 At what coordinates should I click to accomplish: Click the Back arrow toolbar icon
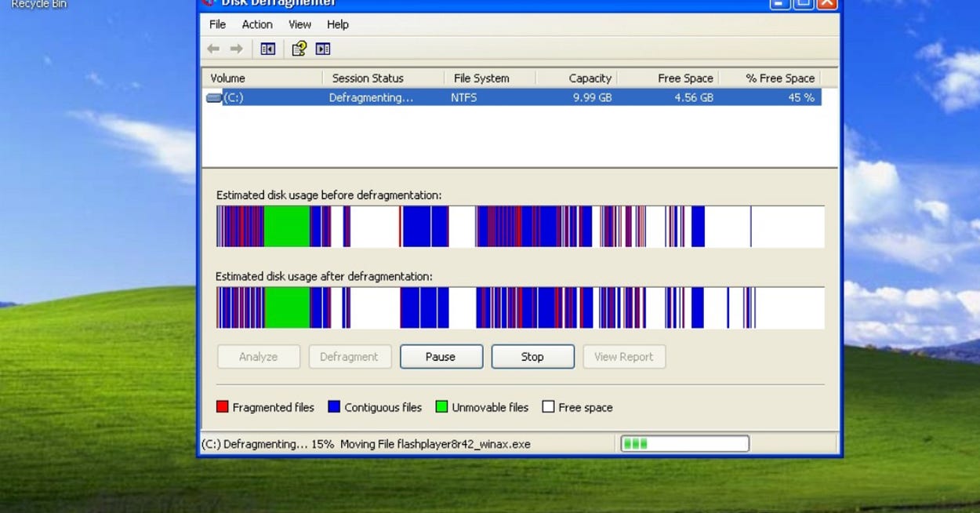(213, 49)
